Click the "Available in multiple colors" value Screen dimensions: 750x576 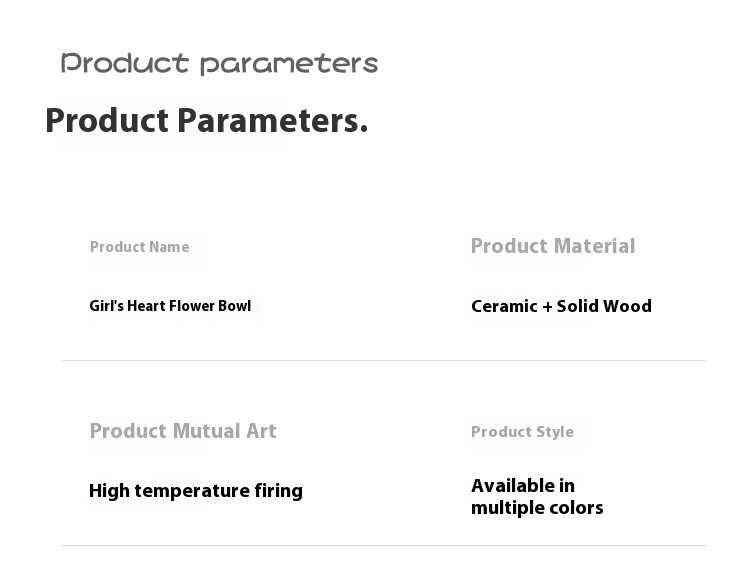tap(537, 497)
